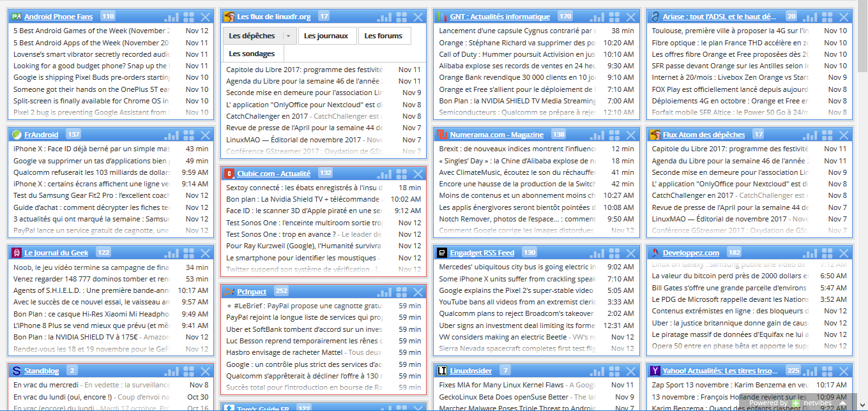Remove the FrAndroid widget with its X icon
The height and width of the screenshot is (411, 868).
205,135
